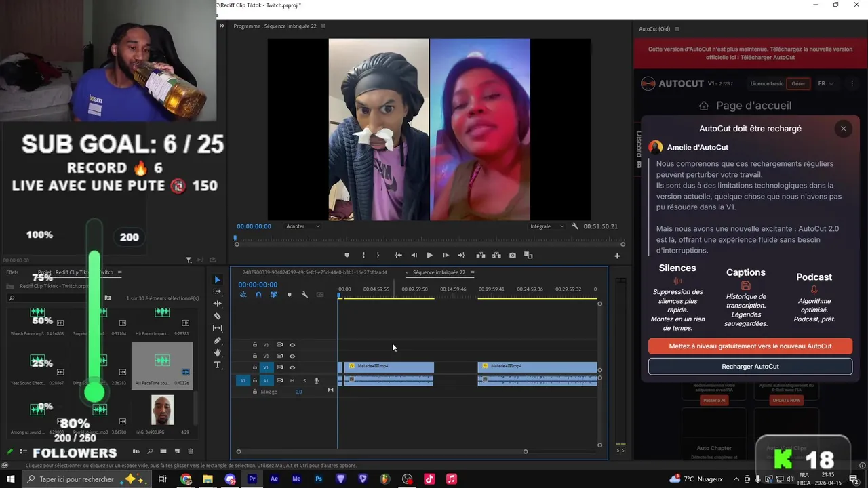Play the program monitor sequence

point(429,256)
